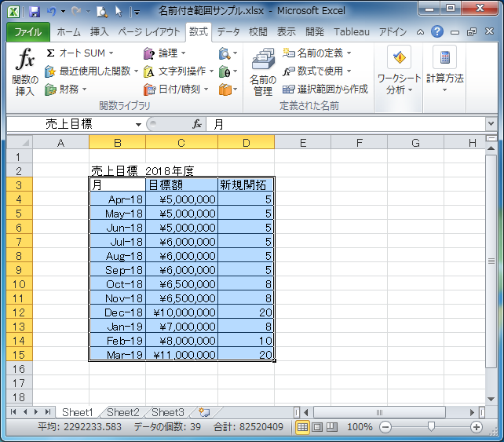The image size is (504, 442).
Task: Click the 計算方法 calculation icon
Action: pos(444,59)
